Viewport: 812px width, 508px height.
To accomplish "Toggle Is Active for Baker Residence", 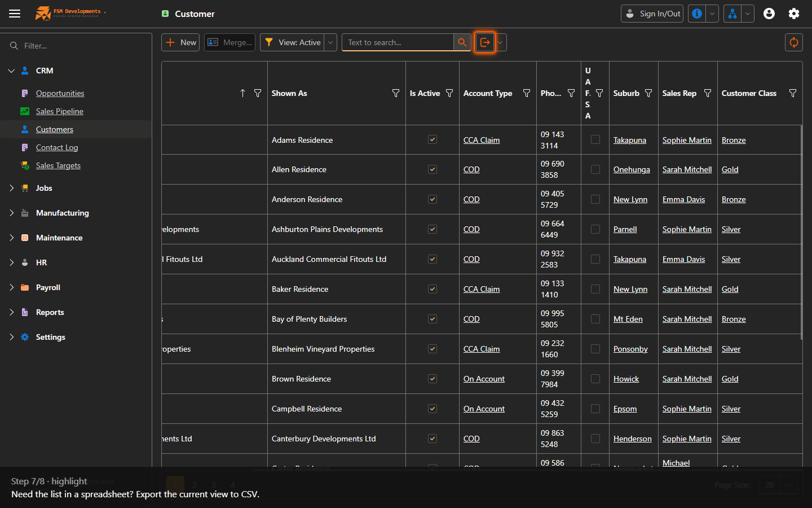I will [433, 289].
